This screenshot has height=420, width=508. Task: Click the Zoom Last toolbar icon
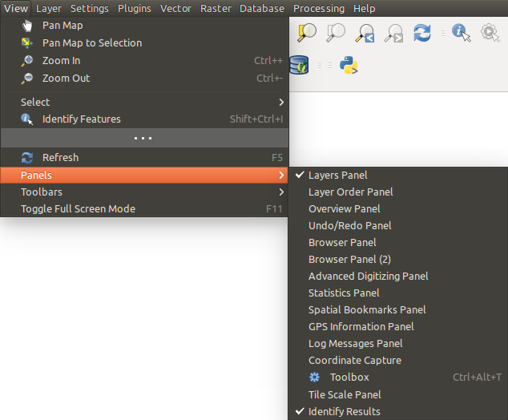(365, 33)
